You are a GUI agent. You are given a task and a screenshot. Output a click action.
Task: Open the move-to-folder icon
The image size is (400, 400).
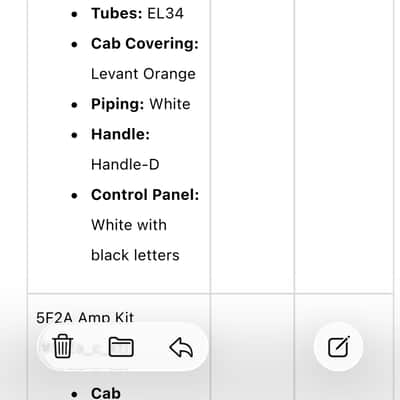point(121,347)
